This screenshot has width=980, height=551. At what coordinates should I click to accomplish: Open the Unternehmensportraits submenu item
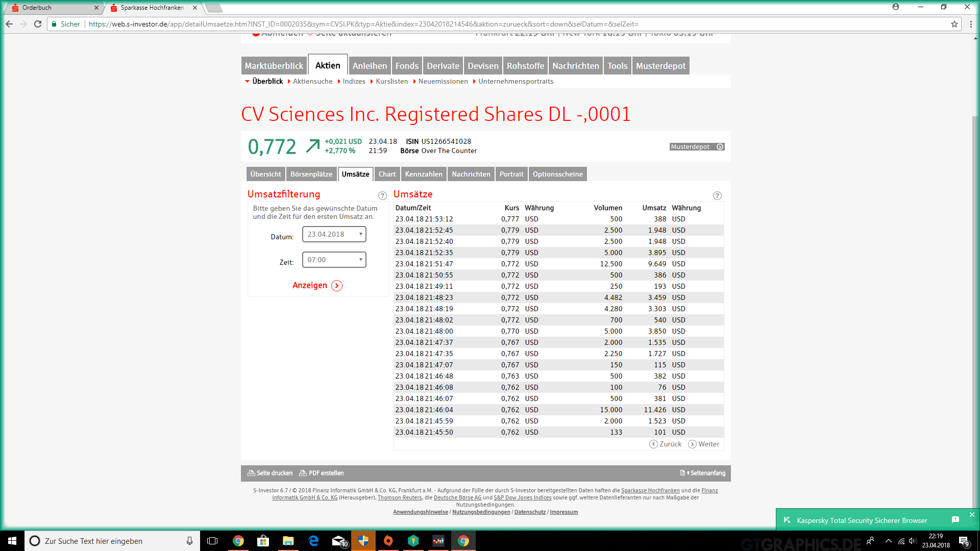click(516, 81)
